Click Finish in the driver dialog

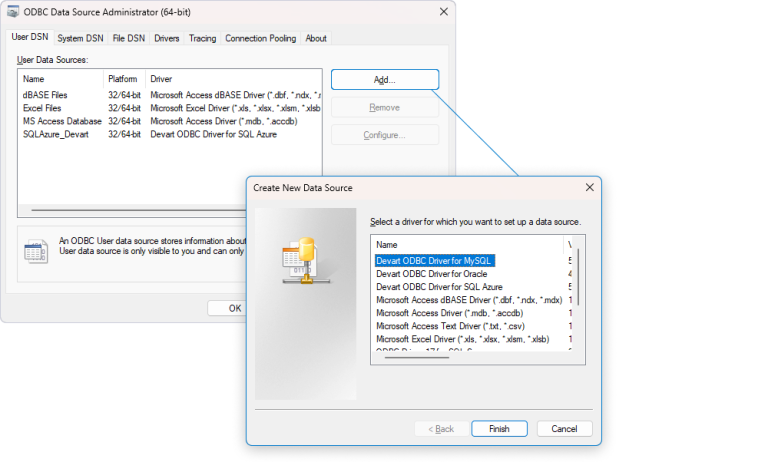(x=499, y=429)
